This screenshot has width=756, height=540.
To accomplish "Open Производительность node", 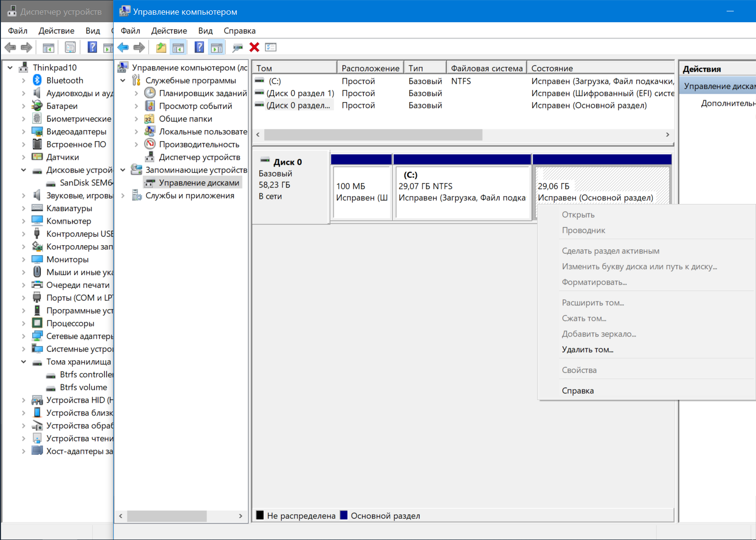I will [199, 144].
